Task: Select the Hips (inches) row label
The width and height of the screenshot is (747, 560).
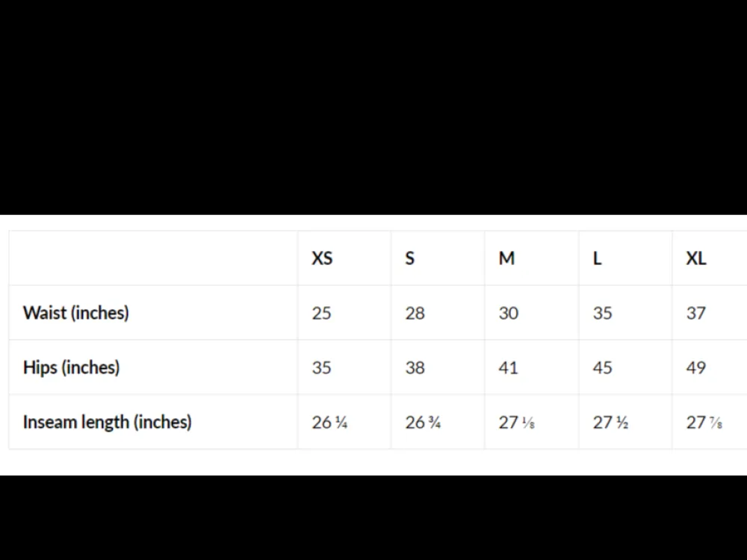Action: pos(71,367)
